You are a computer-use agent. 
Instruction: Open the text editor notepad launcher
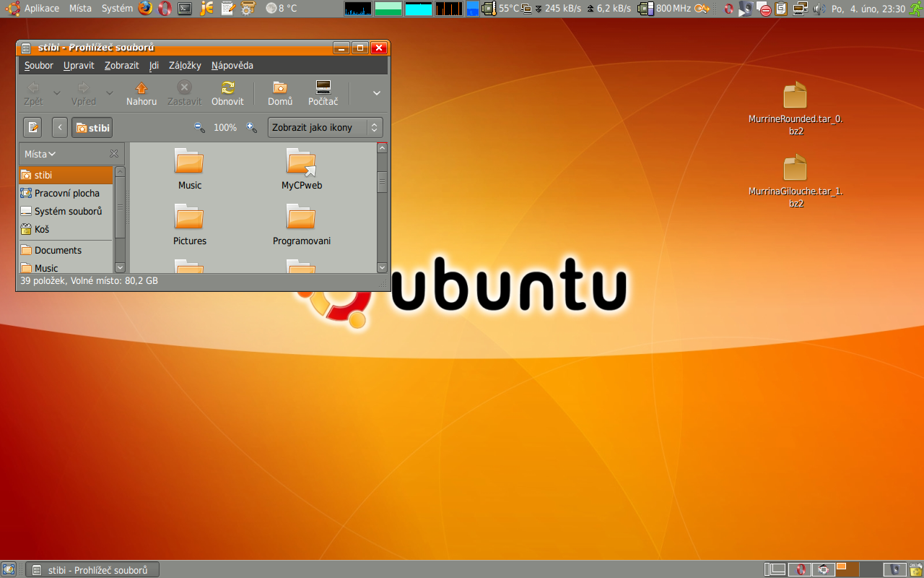227,9
